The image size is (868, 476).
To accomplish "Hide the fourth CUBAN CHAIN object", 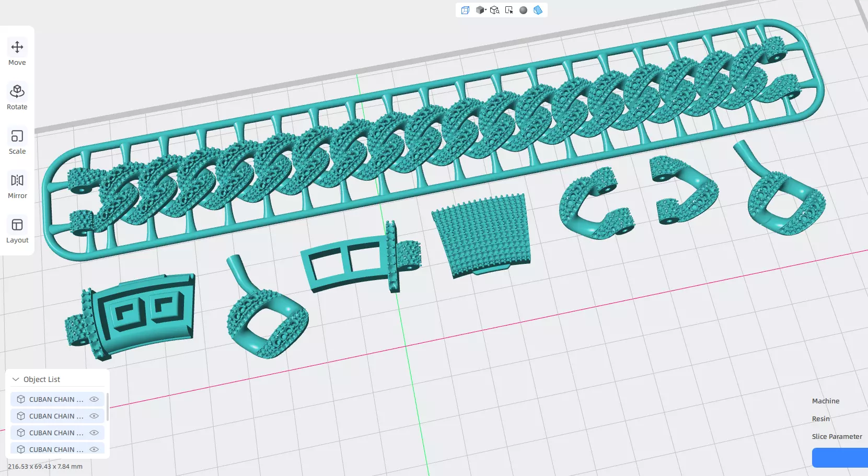I will point(94,449).
